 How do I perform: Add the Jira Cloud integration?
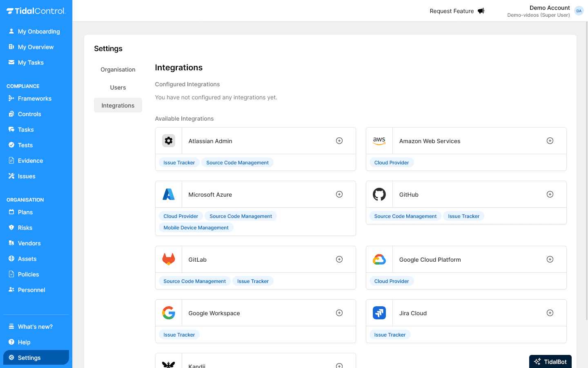550,312
